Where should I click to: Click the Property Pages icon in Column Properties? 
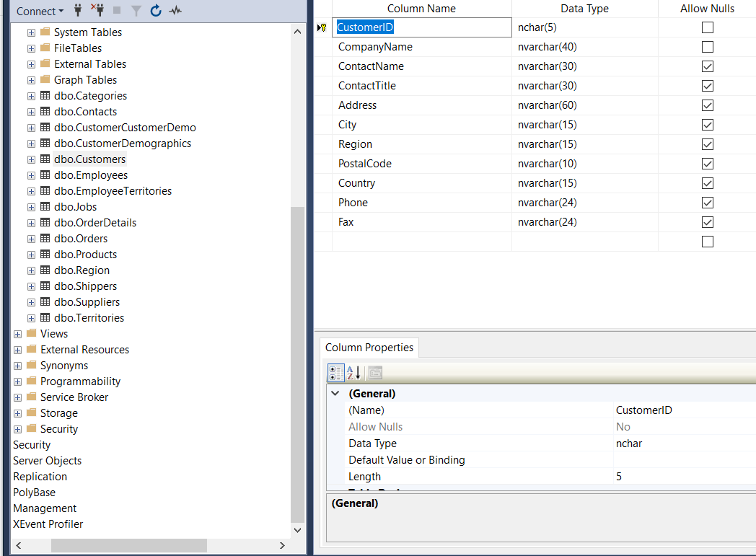click(x=375, y=373)
